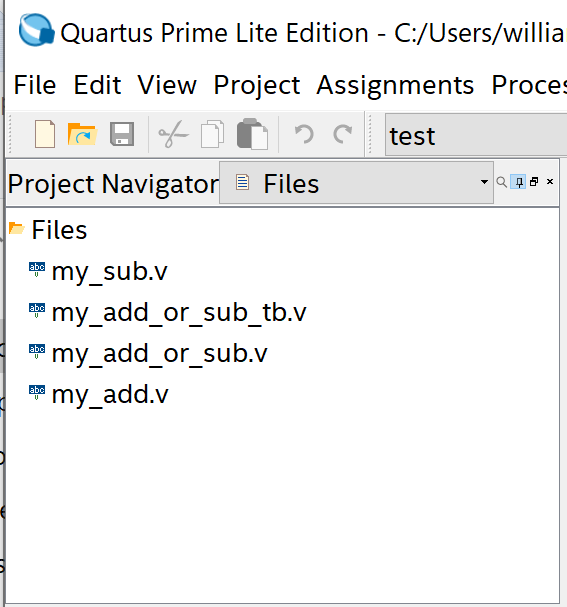The image size is (567, 607).
Task: Click the Copy icon in toolbar
Action: [212, 134]
